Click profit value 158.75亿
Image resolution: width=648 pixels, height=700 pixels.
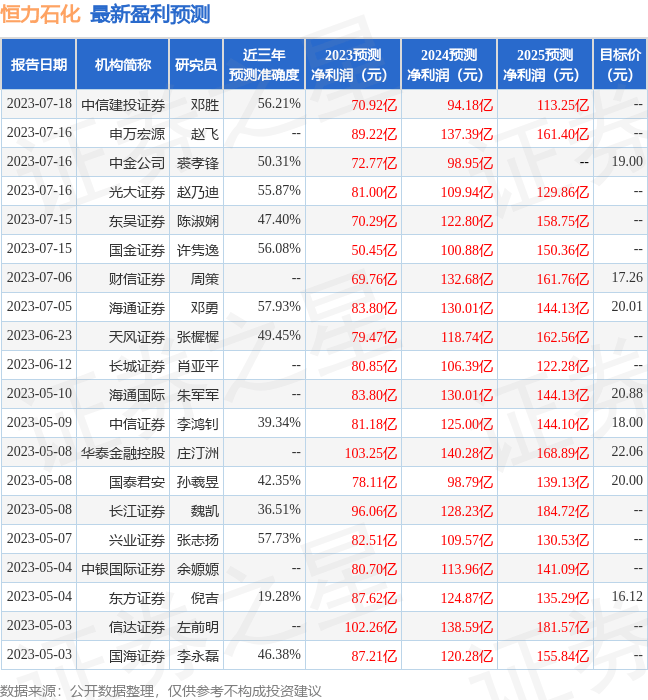coord(563,221)
